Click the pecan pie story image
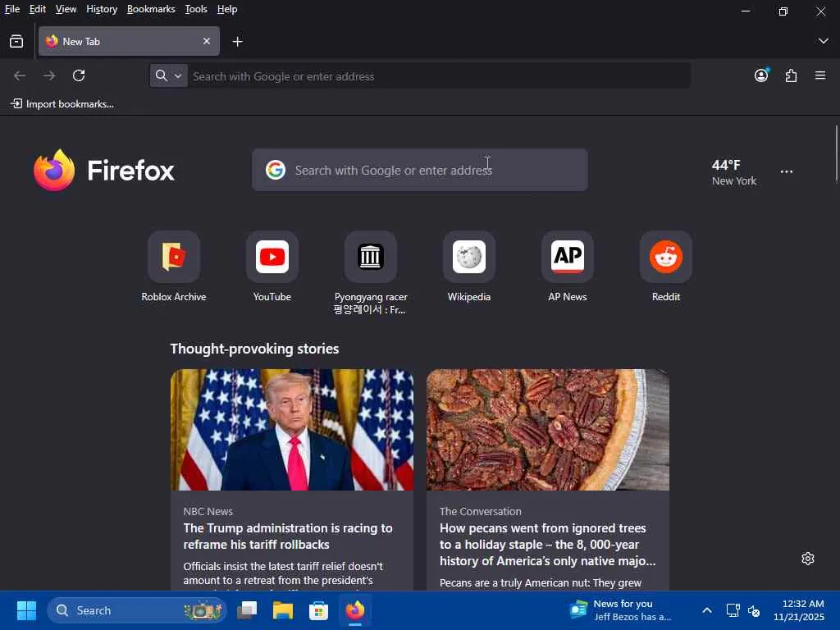This screenshot has width=840, height=630. (x=548, y=430)
